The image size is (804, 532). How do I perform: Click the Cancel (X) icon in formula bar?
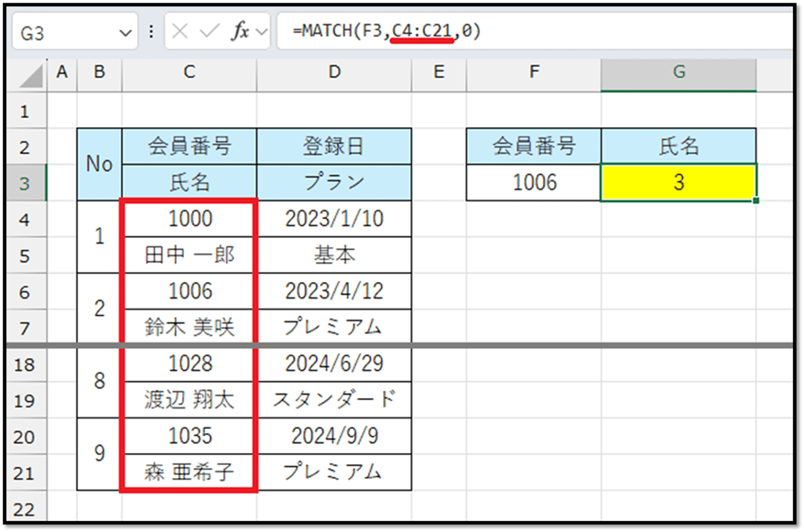click(182, 32)
